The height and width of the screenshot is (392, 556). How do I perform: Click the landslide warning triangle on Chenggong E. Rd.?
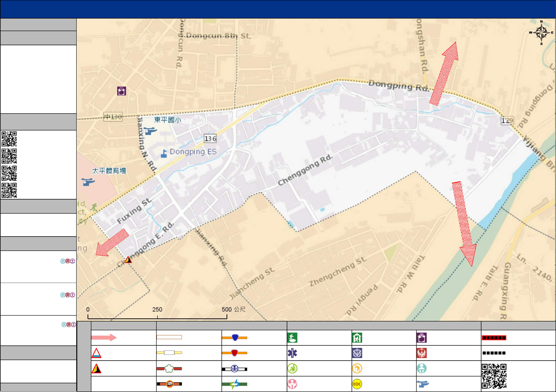click(x=128, y=260)
